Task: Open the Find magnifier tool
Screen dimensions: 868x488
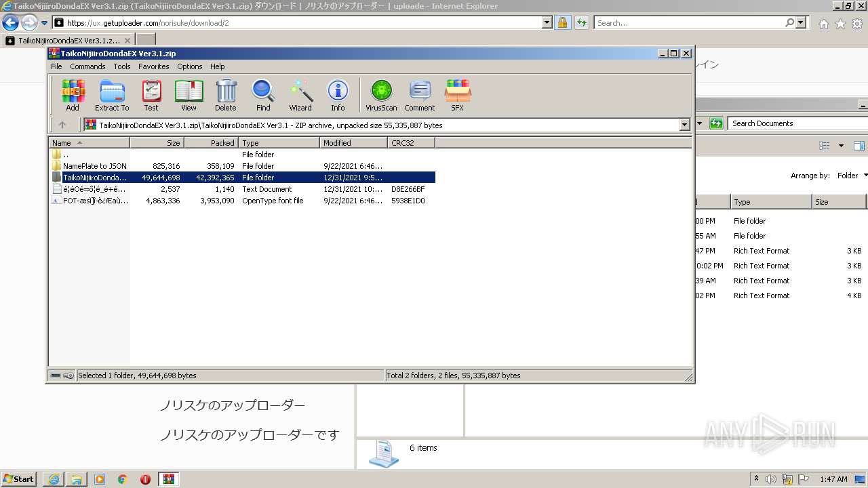Action: pos(263,96)
